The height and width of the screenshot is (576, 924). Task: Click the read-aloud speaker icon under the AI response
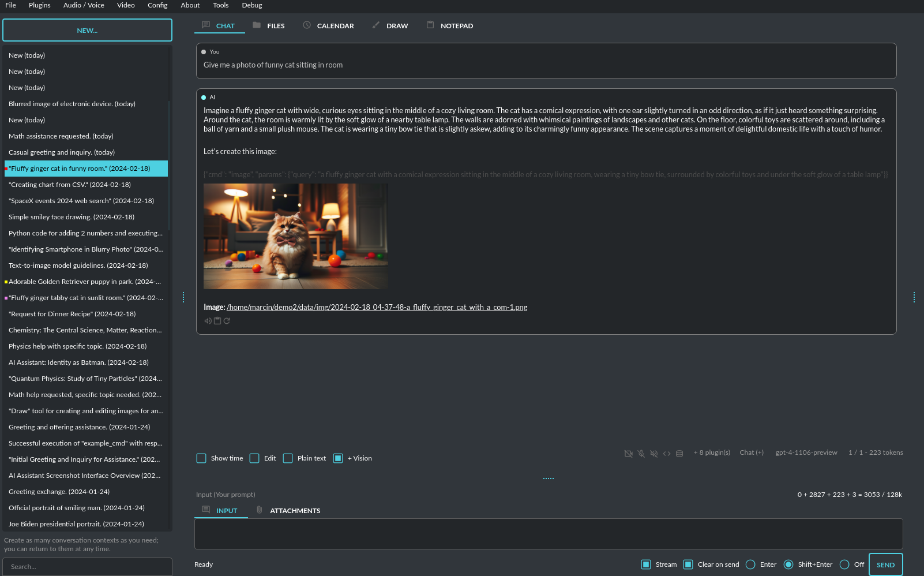(208, 321)
